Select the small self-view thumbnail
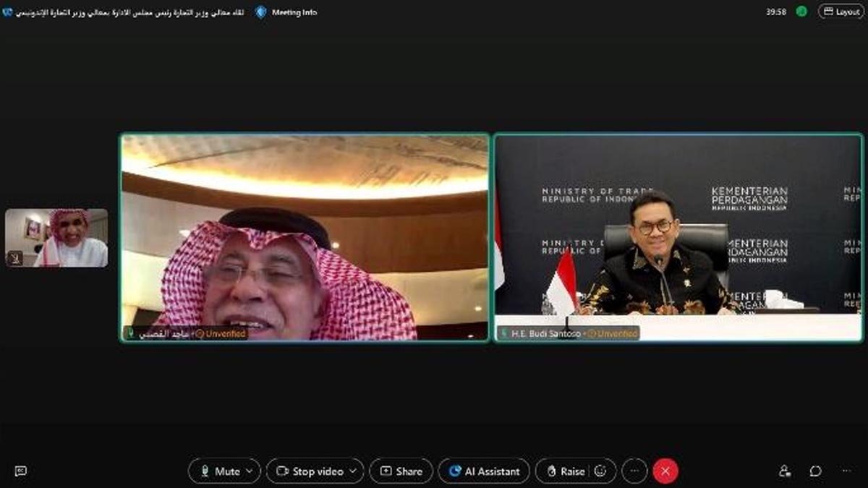 pyautogui.click(x=56, y=238)
